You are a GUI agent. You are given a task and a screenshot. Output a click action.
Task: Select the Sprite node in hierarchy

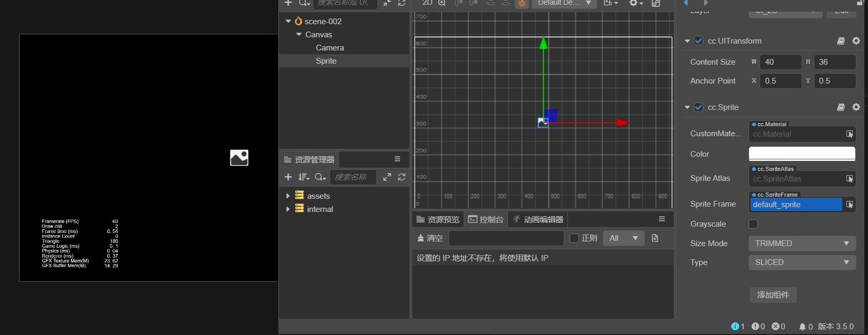[326, 61]
